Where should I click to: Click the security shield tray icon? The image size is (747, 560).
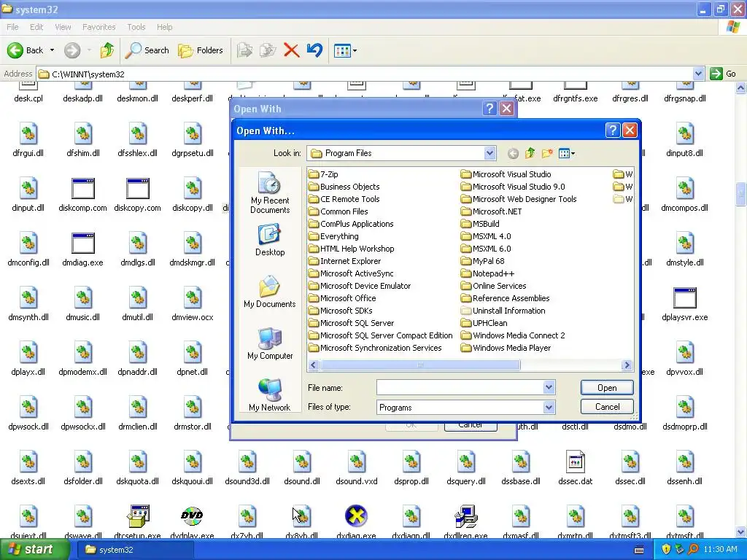(x=666, y=550)
